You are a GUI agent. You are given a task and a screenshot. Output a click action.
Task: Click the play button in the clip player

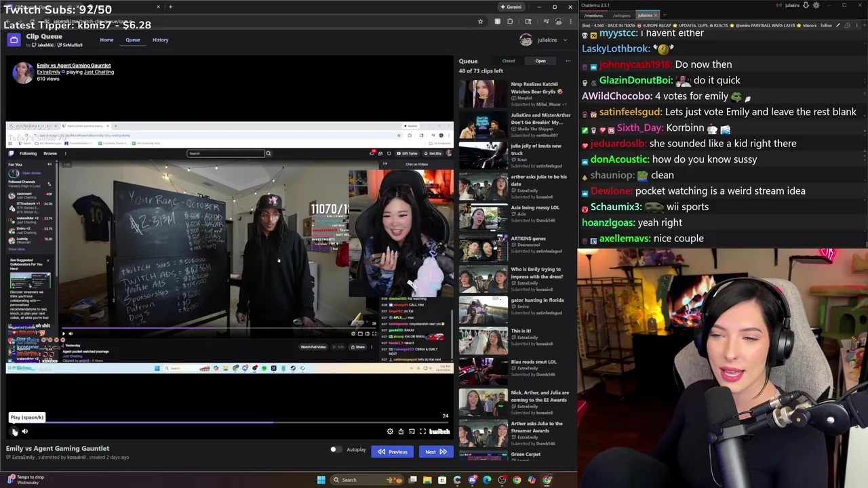(x=14, y=431)
